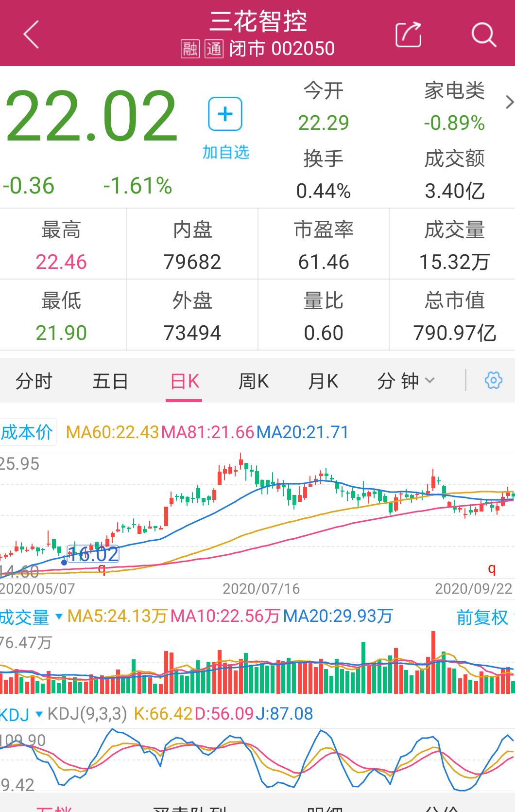Tap 外盘 value 73494
The image size is (515, 812).
(x=192, y=333)
